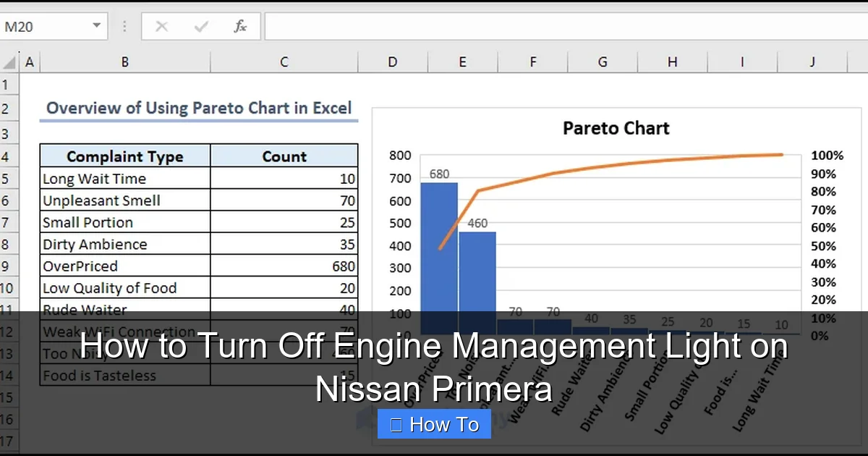Select row 10 header
The height and width of the screenshot is (456, 868).
[9, 288]
